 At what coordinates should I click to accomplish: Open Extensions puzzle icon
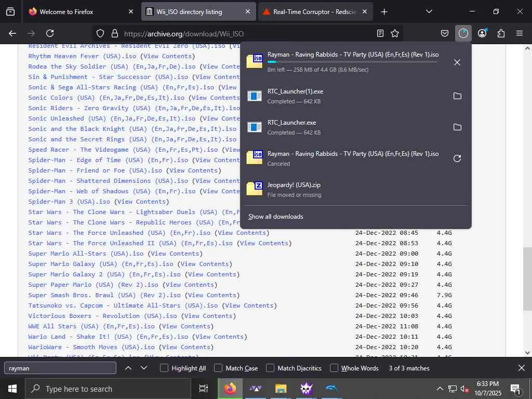coord(501,33)
